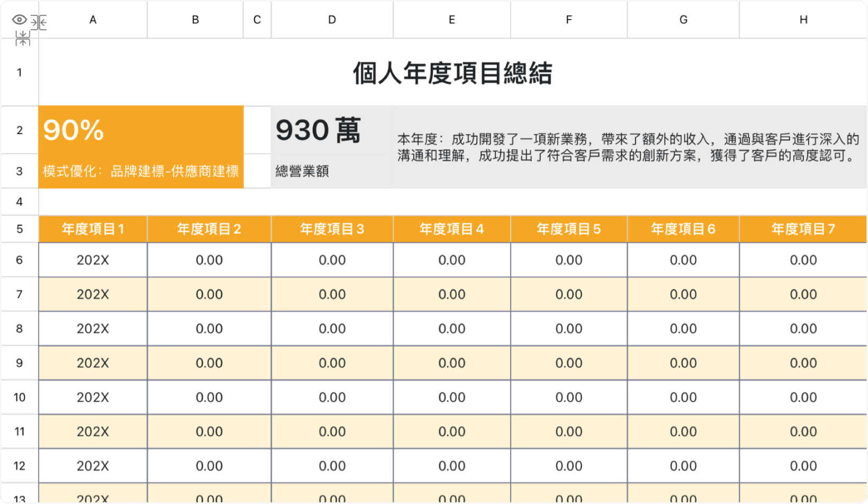The height and width of the screenshot is (504, 868).
Task: Select column E header
Action: [451, 20]
